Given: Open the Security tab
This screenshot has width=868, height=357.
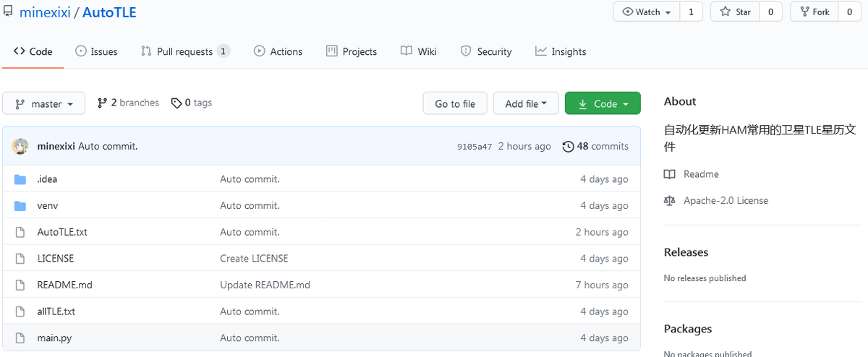Looking at the screenshot, I should tap(486, 51).
